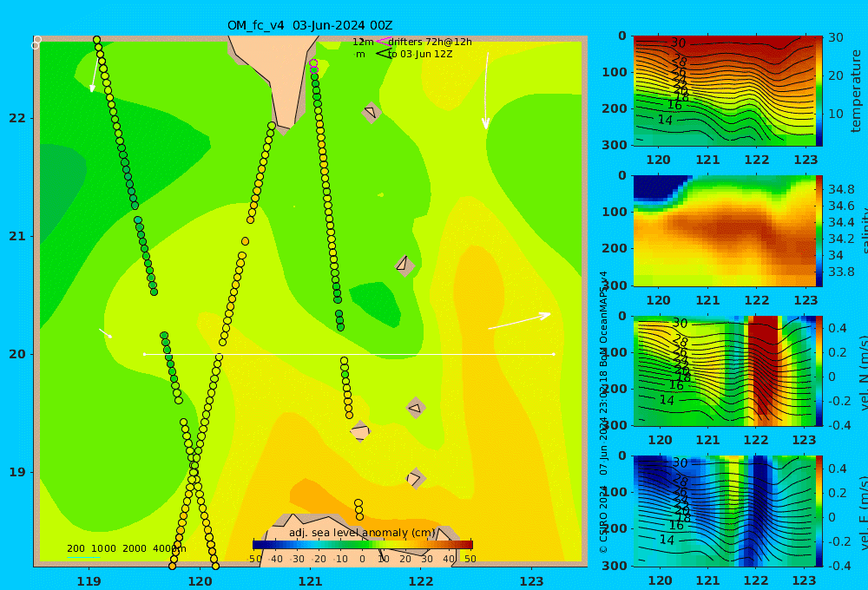Viewport: 868px width, 590px height.
Task: Open the temperature section plot
Action: (725, 91)
